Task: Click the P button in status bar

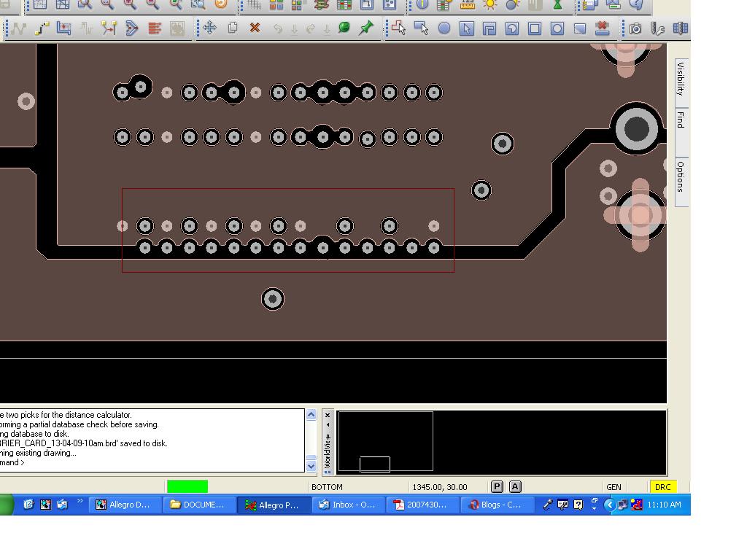Action: [498, 486]
